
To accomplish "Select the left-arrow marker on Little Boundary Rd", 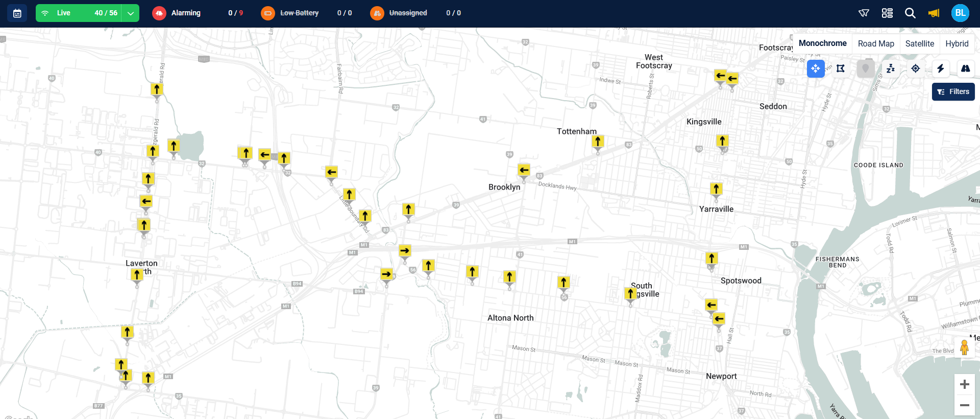I will tap(331, 172).
